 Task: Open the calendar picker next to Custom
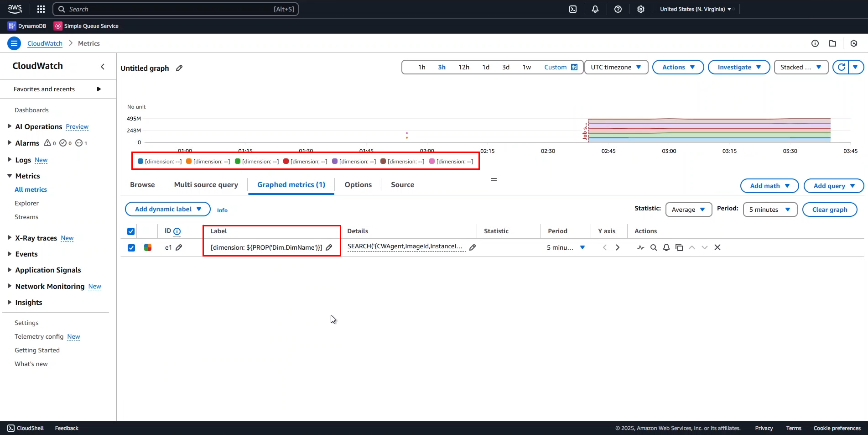tap(574, 67)
